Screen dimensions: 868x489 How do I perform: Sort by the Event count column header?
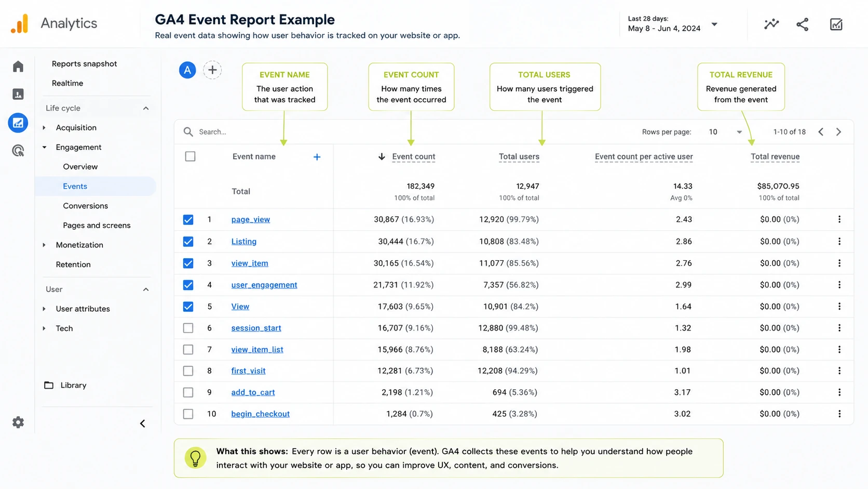point(414,157)
